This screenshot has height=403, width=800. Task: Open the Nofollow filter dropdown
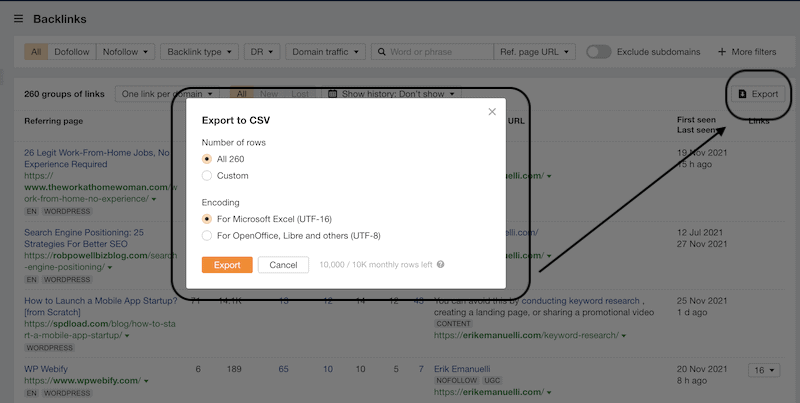click(125, 52)
